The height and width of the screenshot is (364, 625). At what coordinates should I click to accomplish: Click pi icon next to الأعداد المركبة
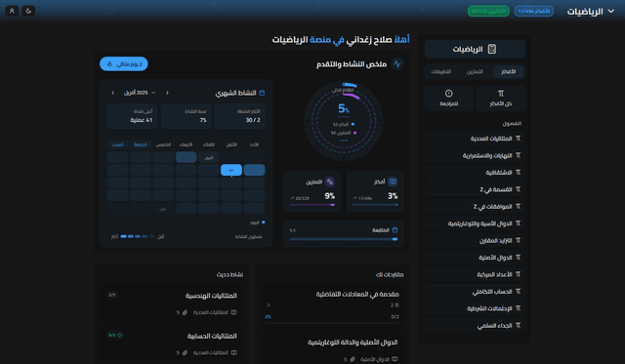coord(518,274)
